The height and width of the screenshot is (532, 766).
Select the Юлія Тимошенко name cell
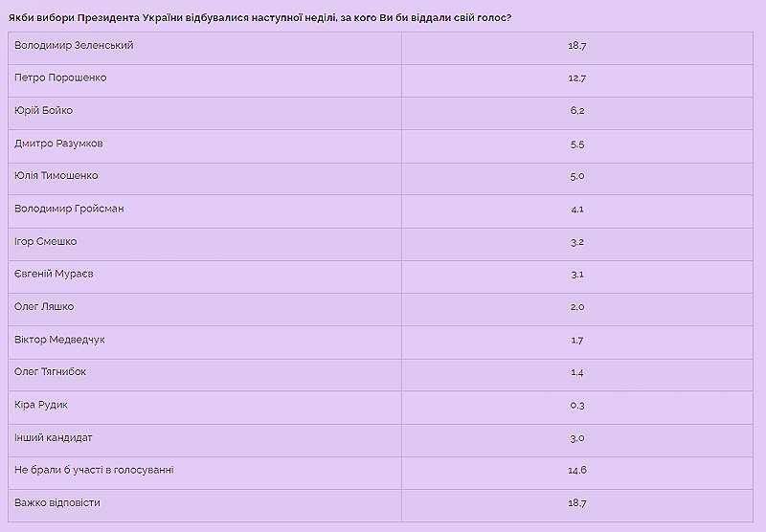point(56,176)
